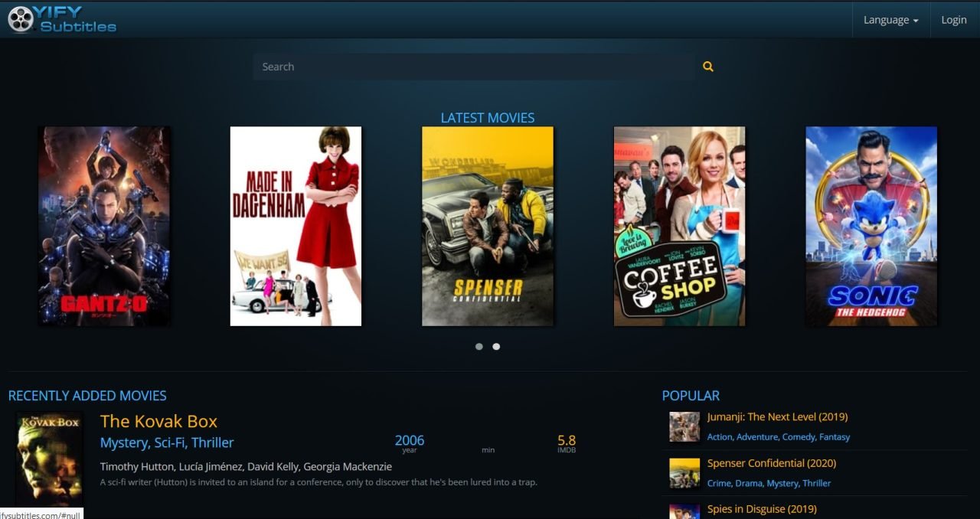This screenshot has height=519, width=980.
Task: Open Jumanji: The Next Level (2019) link
Action: [777, 417]
